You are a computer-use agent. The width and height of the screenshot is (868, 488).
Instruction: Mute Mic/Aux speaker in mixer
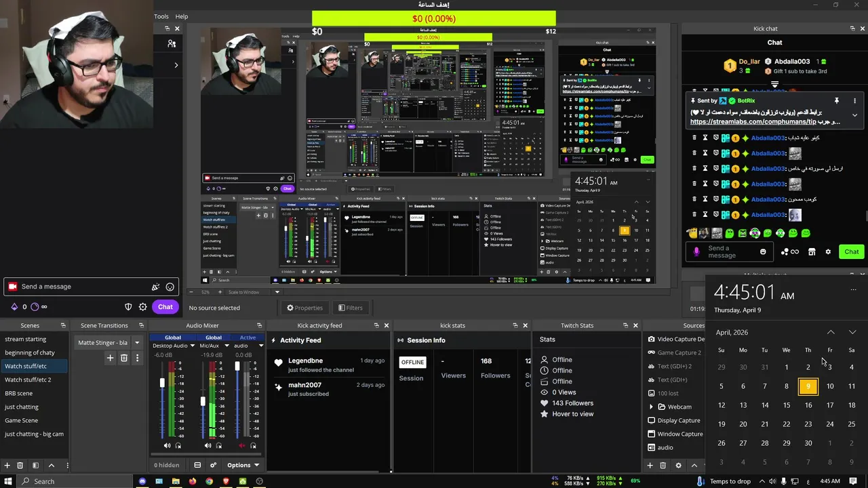(x=208, y=445)
